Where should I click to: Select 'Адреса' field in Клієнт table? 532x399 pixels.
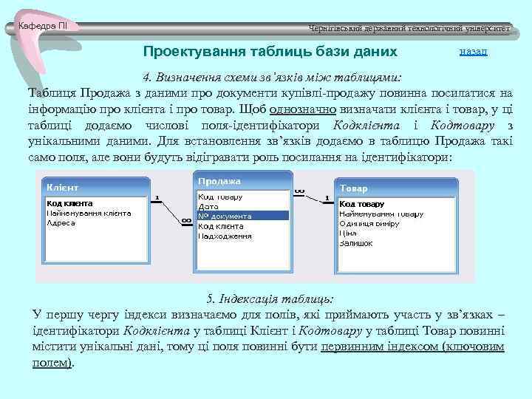(61, 223)
